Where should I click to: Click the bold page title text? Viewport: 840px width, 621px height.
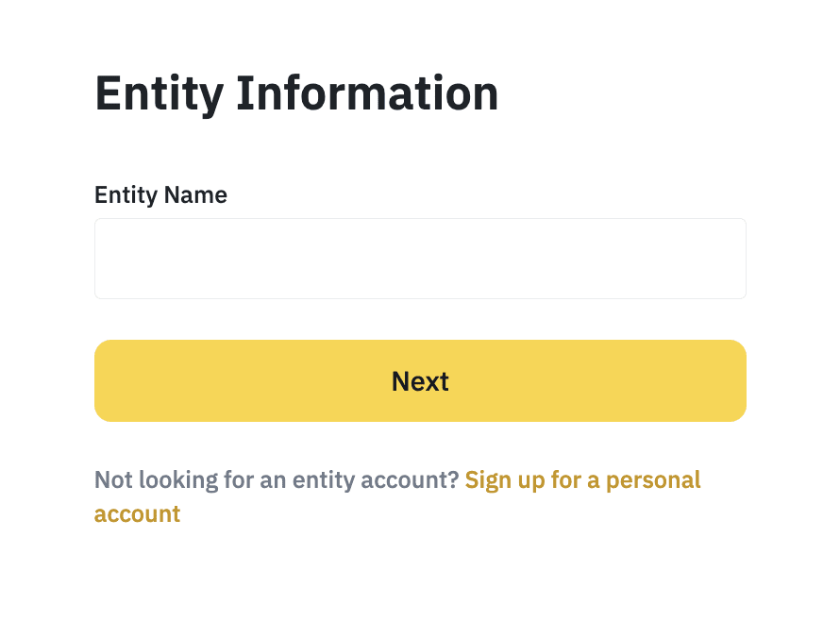click(x=296, y=93)
